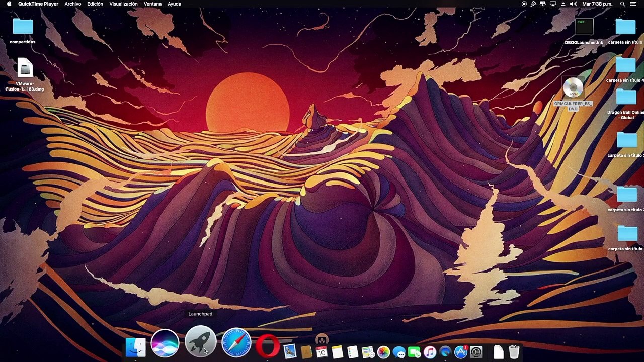The image size is (644, 362).
Task: Open the QuickTime Player menu
Action: click(x=38, y=4)
